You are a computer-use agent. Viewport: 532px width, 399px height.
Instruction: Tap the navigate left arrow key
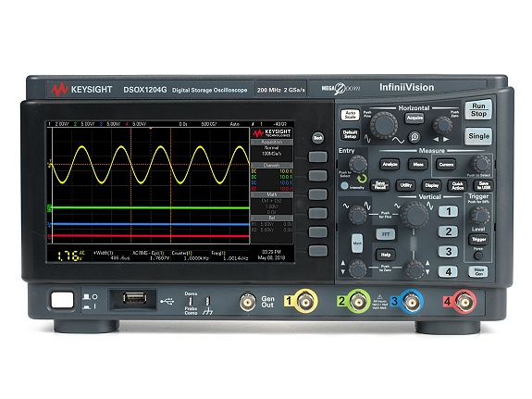[436, 139]
